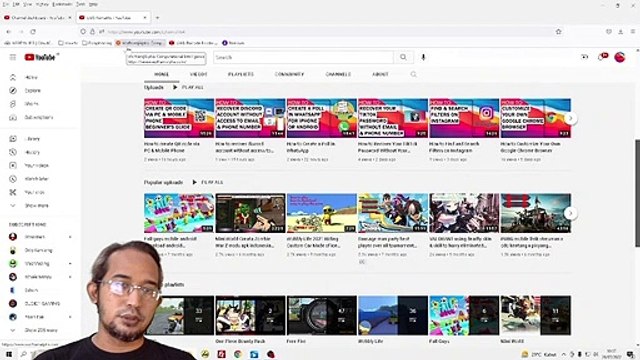Screen dimensions: 640x360
Task: Click the YouTube search input field
Action: tap(303, 58)
